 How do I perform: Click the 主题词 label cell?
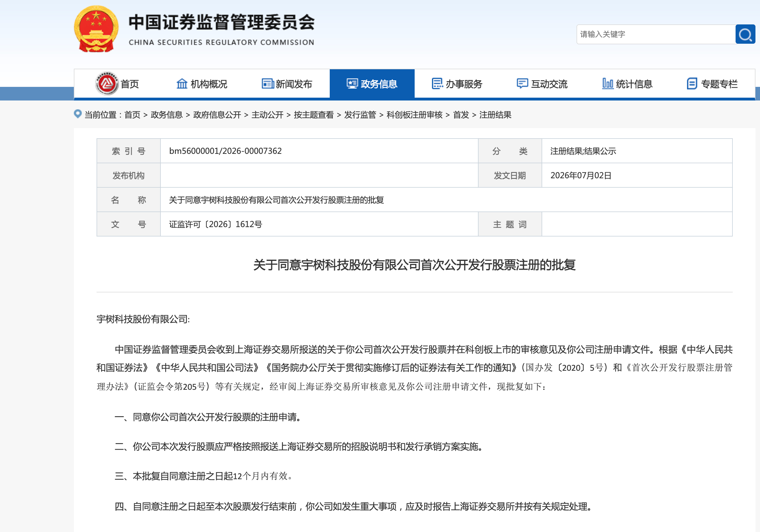click(x=510, y=224)
